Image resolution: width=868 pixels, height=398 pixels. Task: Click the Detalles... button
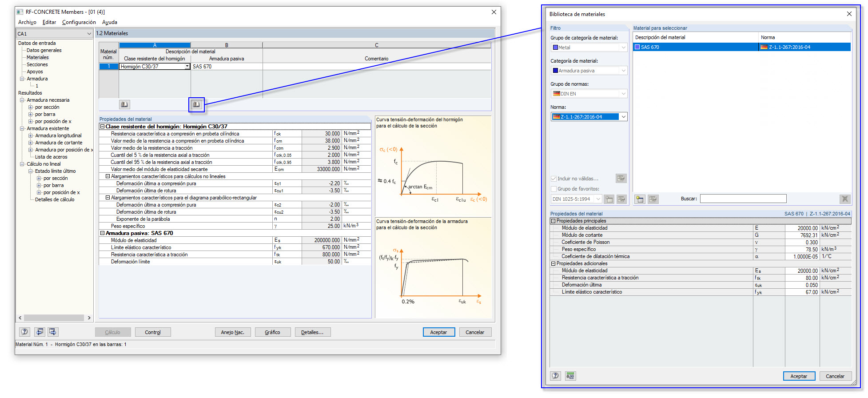(313, 332)
